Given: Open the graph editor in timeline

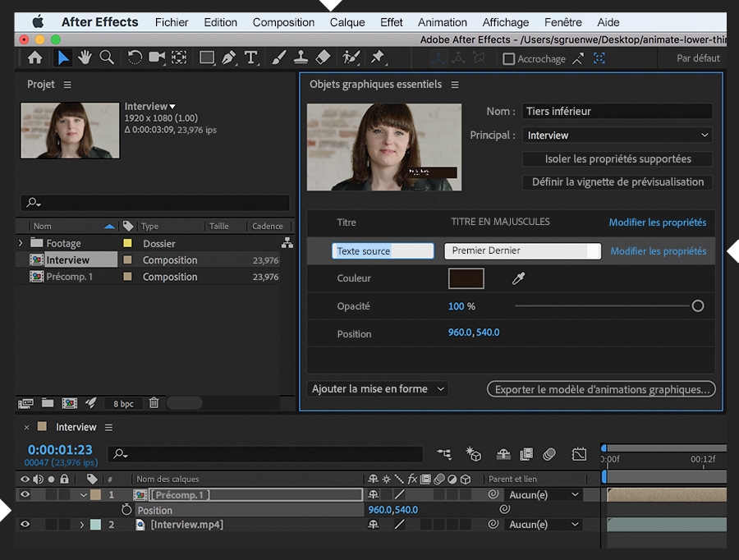Looking at the screenshot, I should coord(579,454).
